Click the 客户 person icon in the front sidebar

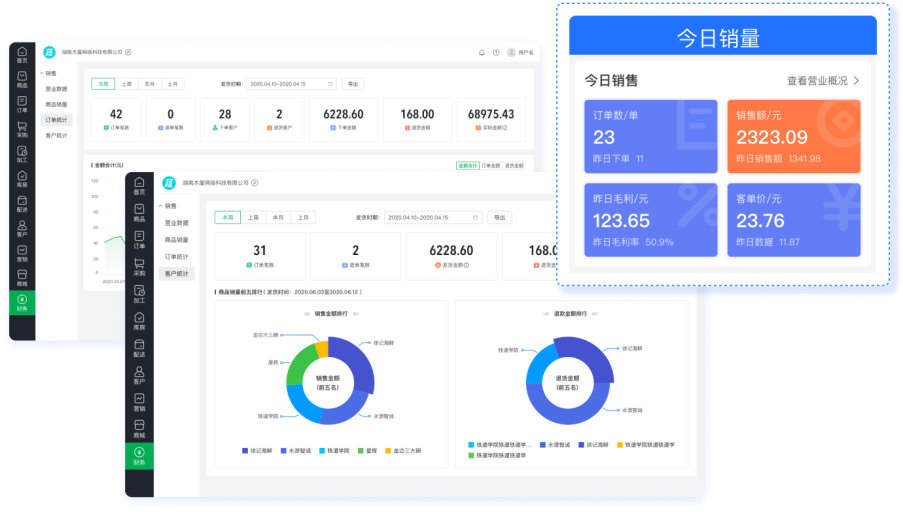click(139, 375)
